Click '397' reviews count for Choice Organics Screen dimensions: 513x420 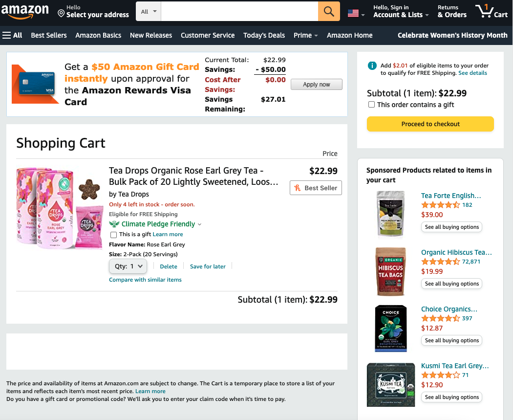click(x=467, y=318)
